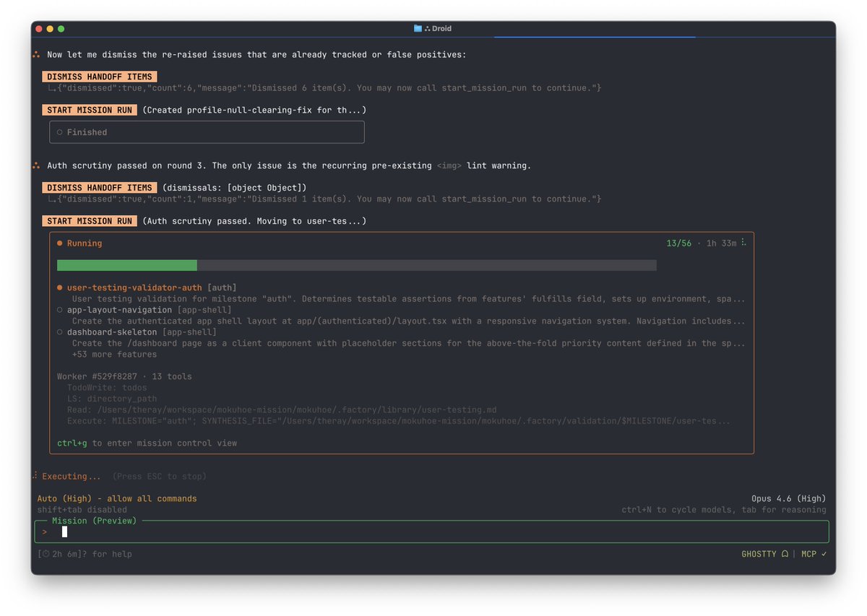This screenshot has width=867, height=616.
Task: Click the '(dismissals: [object Object])' text
Action: point(235,188)
